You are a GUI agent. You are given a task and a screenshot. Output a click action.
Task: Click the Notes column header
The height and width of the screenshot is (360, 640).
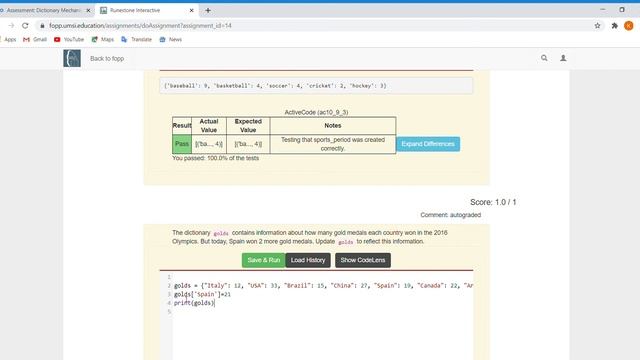pyautogui.click(x=333, y=126)
